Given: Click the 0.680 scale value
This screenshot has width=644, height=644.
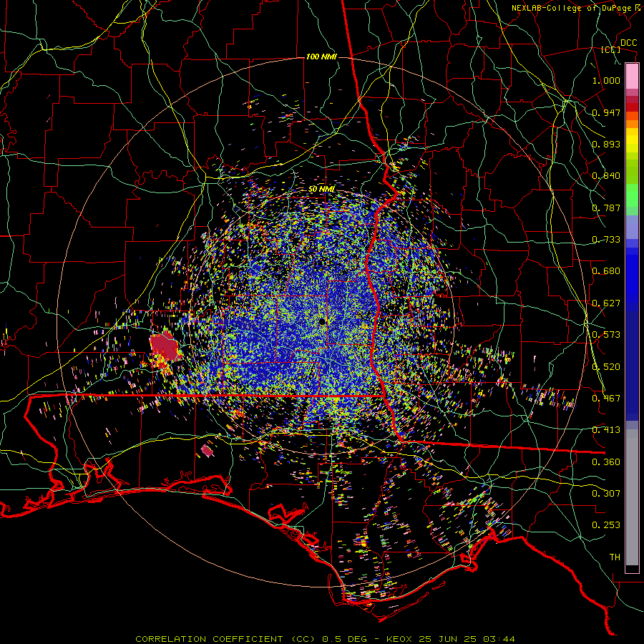Looking at the screenshot, I should pos(606,271).
